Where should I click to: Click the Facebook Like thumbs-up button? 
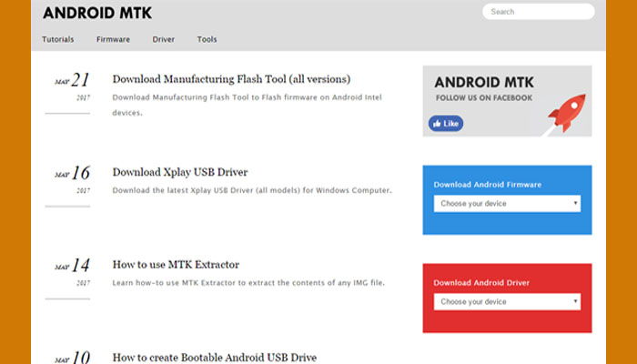coord(446,124)
